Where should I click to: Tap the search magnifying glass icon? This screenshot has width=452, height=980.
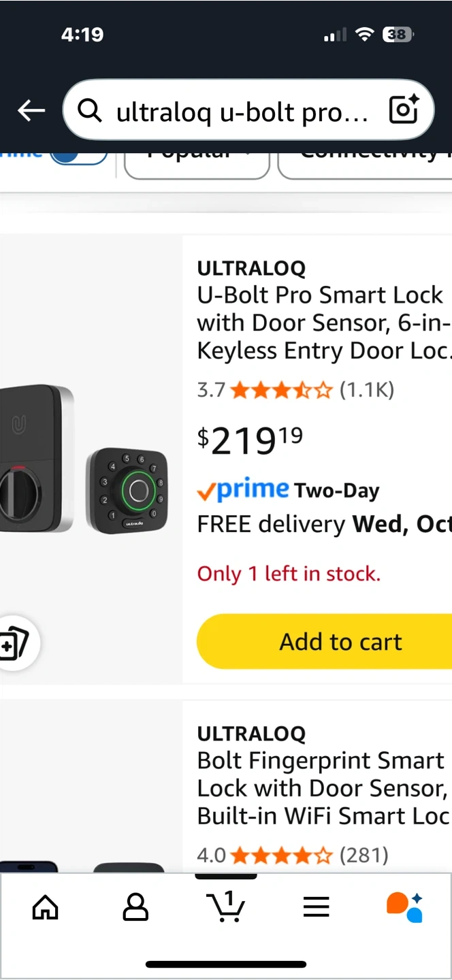tap(90, 110)
